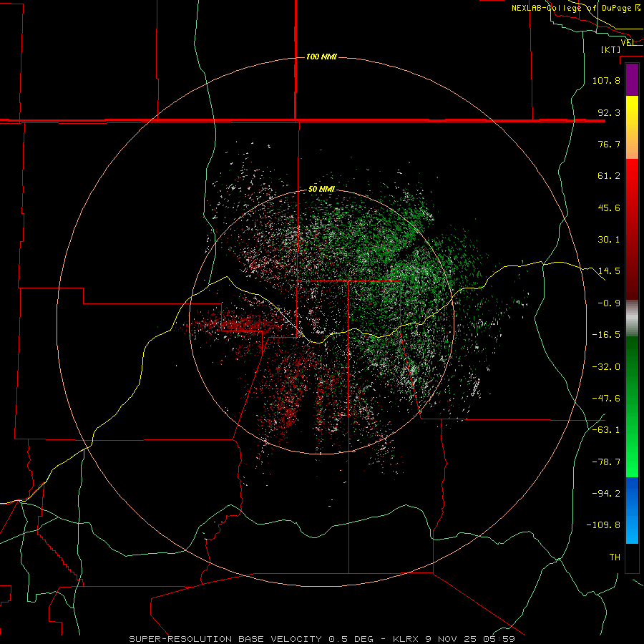Click the TH threshold label

(615, 557)
